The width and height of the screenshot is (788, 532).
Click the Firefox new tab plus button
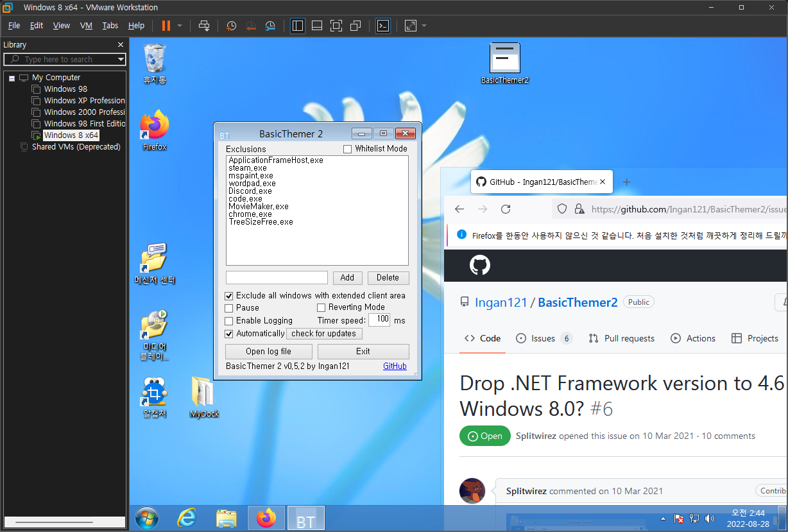coord(627,182)
